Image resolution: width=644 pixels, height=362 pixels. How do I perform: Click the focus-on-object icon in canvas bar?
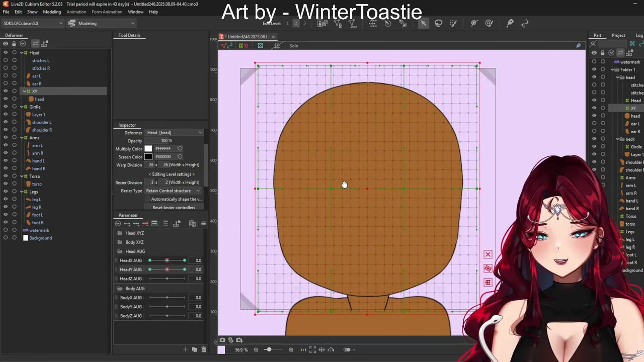pyautogui.click(x=260, y=46)
